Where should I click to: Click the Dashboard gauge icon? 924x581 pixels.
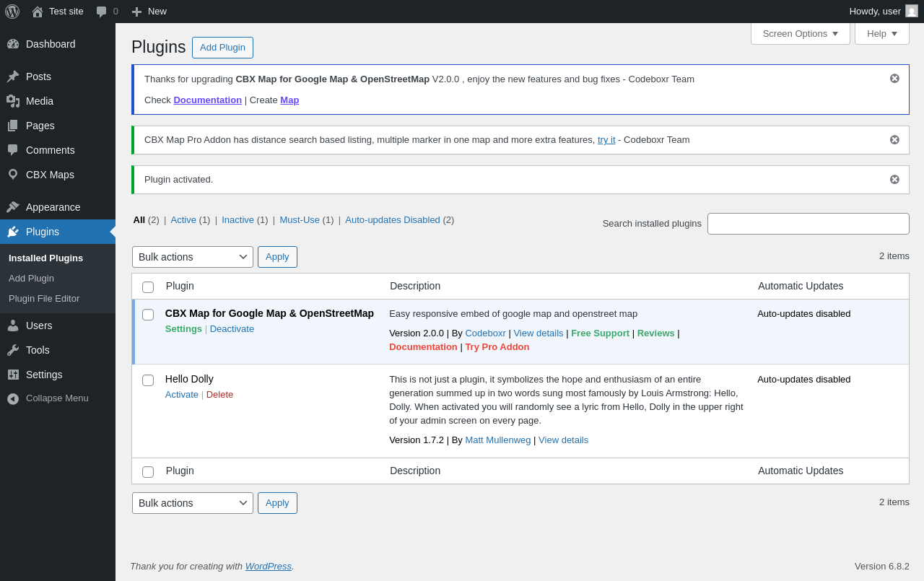click(x=13, y=44)
